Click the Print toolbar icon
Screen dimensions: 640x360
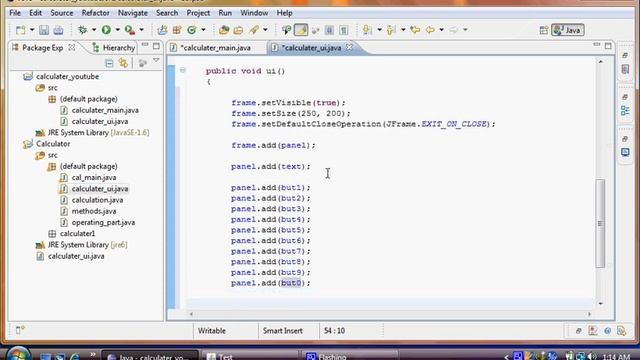(x=58, y=30)
